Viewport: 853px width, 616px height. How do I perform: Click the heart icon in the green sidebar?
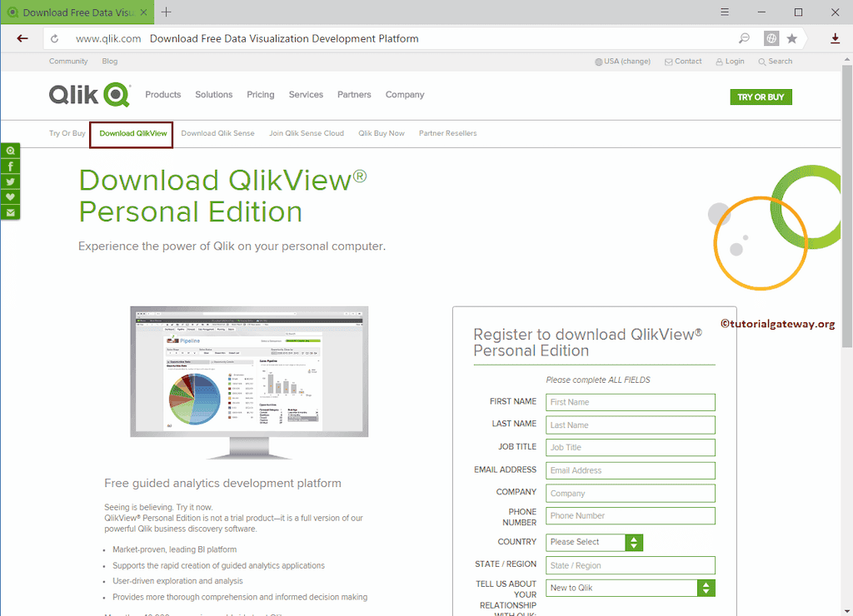(x=11, y=196)
